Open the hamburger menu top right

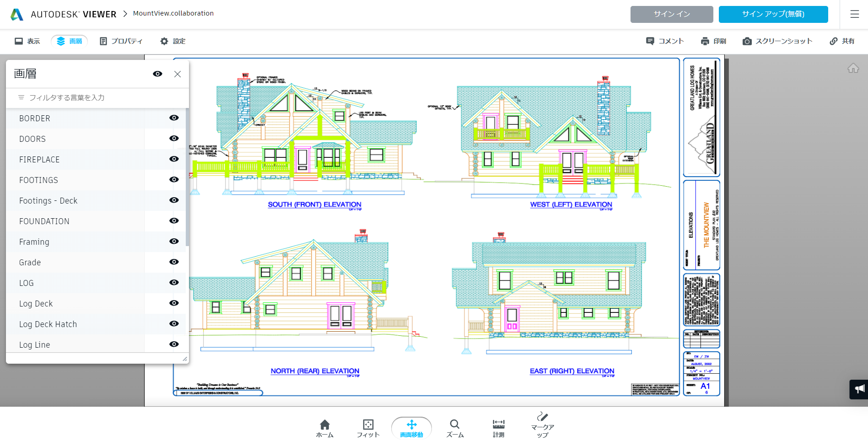[855, 14]
